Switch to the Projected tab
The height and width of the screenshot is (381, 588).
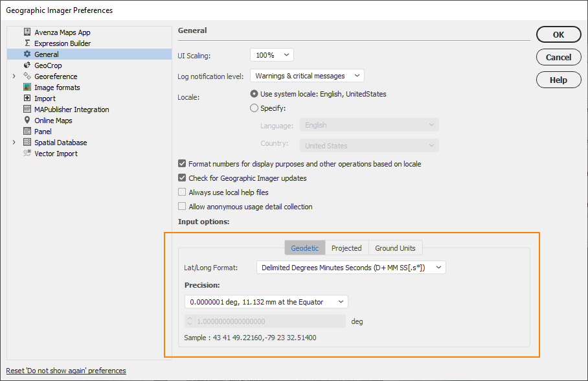tap(347, 248)
